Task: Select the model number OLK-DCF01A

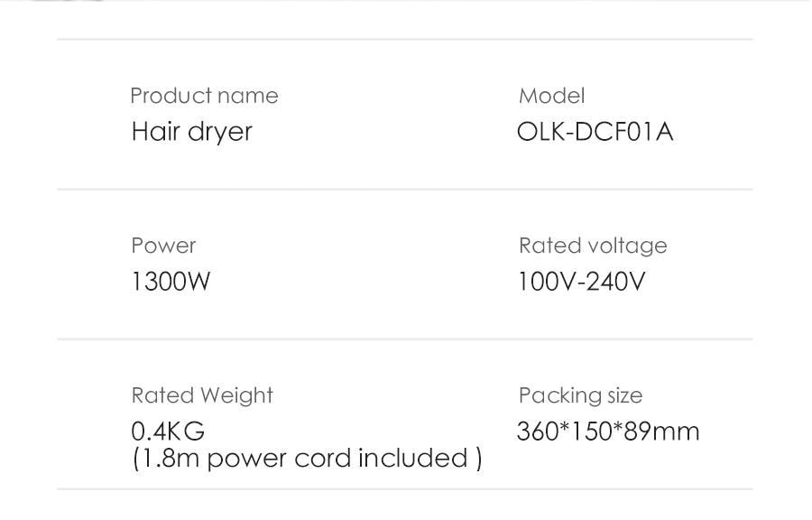Action: click(595, 132)
